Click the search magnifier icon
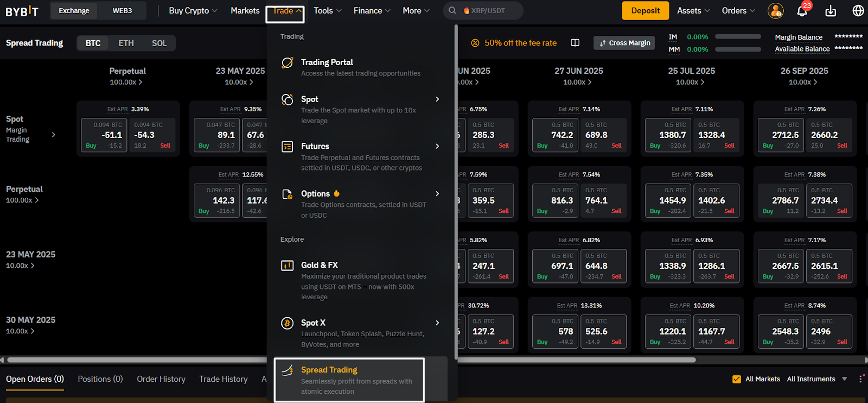Image resolution: width=868 pixels, height=403 pixels. click(452, 10)
